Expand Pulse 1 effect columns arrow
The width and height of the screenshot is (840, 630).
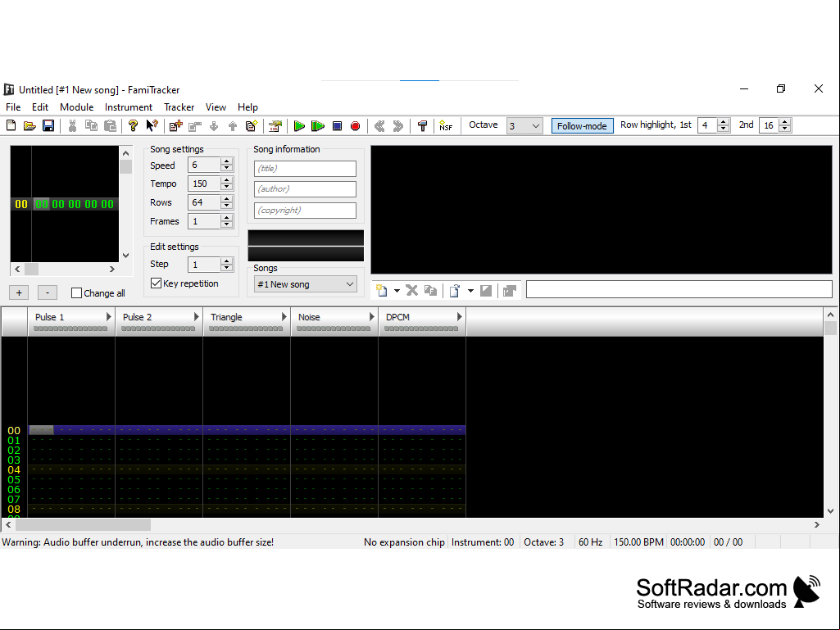pyautogui.click(x=109, y=316)
